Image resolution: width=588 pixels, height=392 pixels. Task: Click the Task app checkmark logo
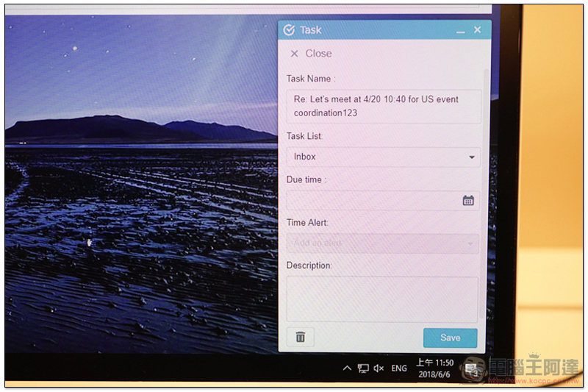(289, 29)
